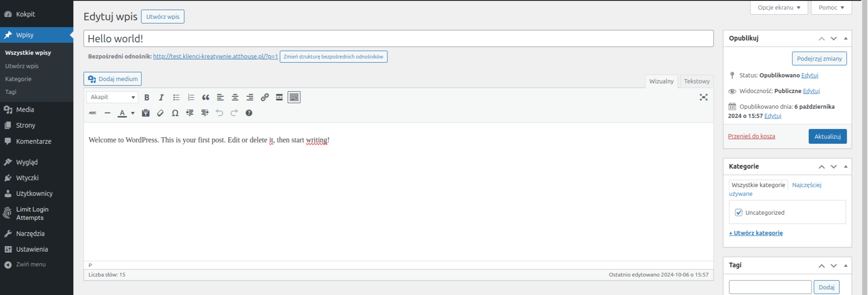The image size is (868, 295).
Task: Enter distraction-free fullscreen writing mode
Action: pos(704,97)
